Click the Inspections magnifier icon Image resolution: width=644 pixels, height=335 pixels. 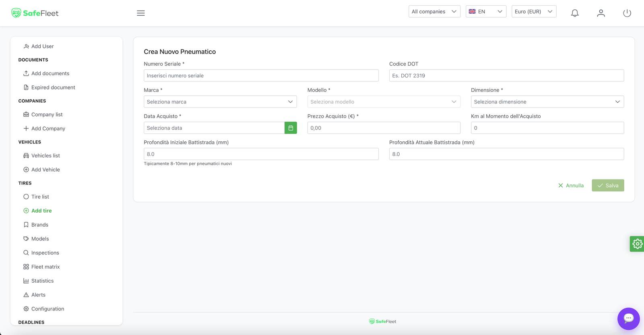click(26, 253)
